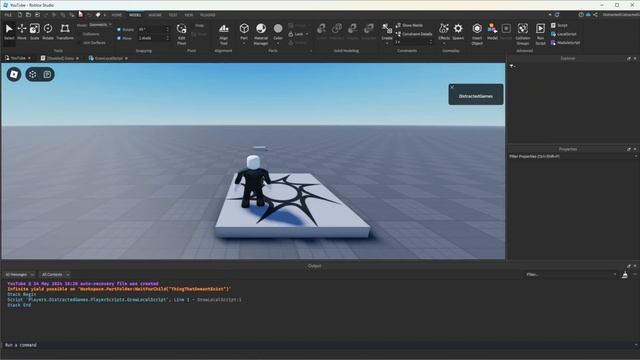Switch to the TEST ribbon tab

173,15
